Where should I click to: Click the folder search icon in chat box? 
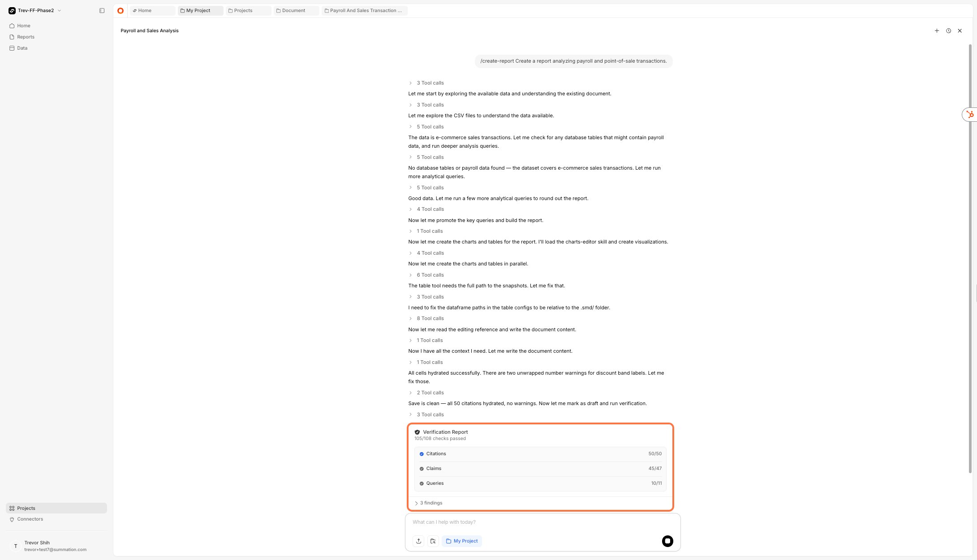click(433, 541)
